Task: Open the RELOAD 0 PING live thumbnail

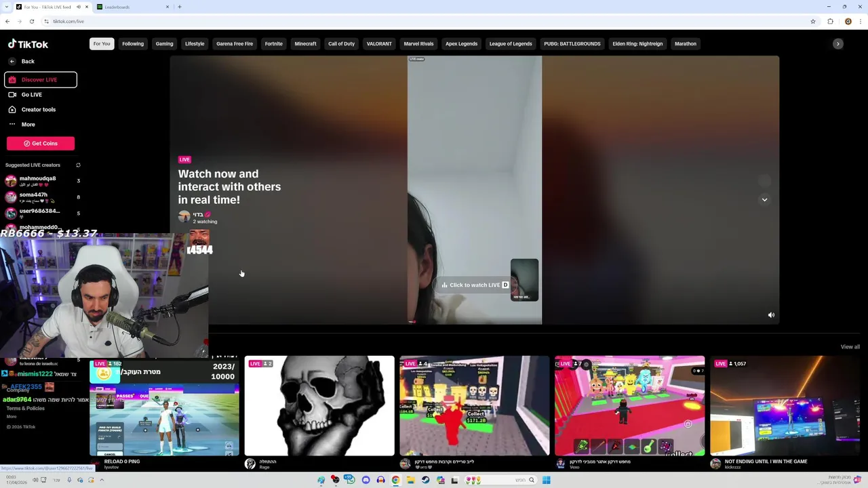Action: pos(164,406)
